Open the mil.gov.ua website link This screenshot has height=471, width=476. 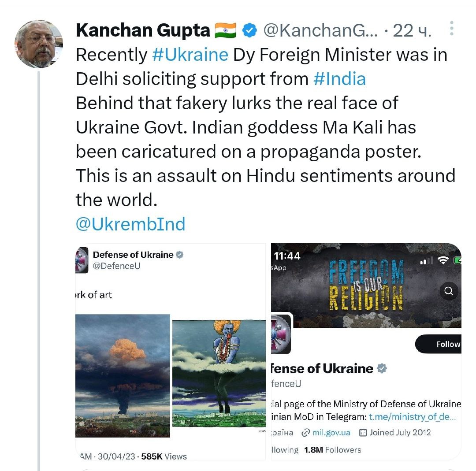[x=331, y=432]
